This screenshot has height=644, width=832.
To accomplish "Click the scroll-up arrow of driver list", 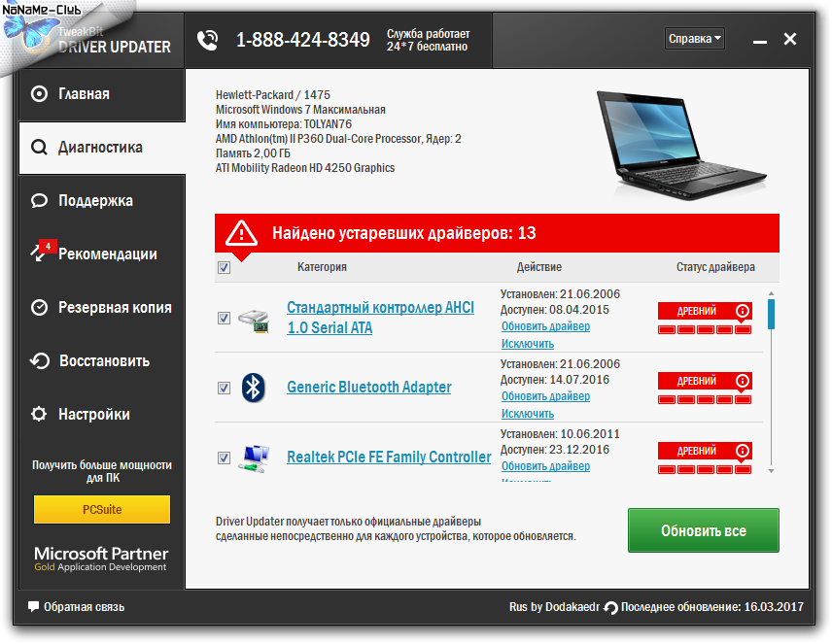I will pyautogui.click(x=771, y=293).
